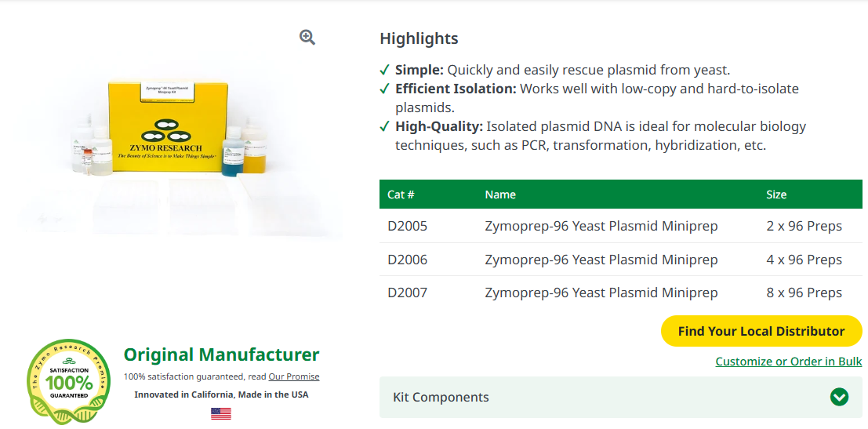Image resolution: width=868 pixels, height=429 pixels.
Task: Select the 8 x 96 Preps size cell
Action: [x=804, y=293]
